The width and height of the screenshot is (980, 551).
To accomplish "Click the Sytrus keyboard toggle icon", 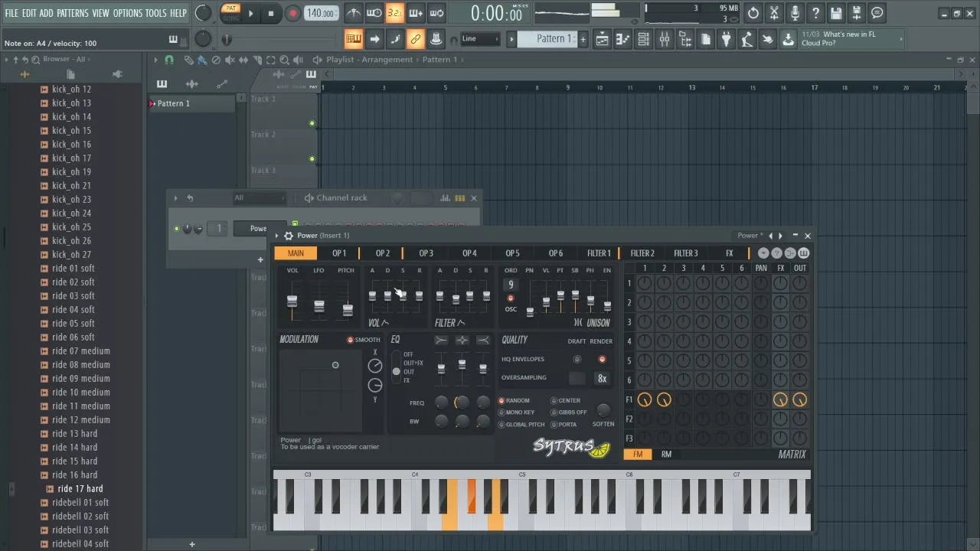I will pos(803,253).
